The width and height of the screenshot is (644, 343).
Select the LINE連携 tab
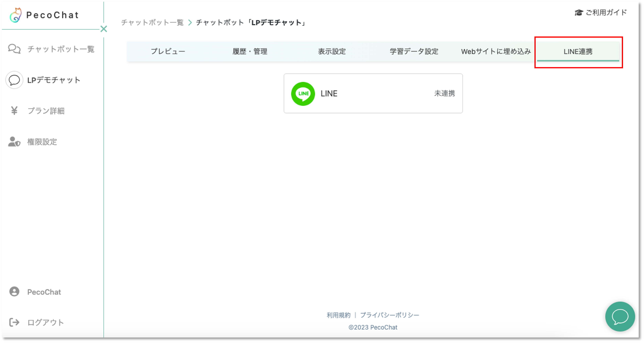[578, 51]
